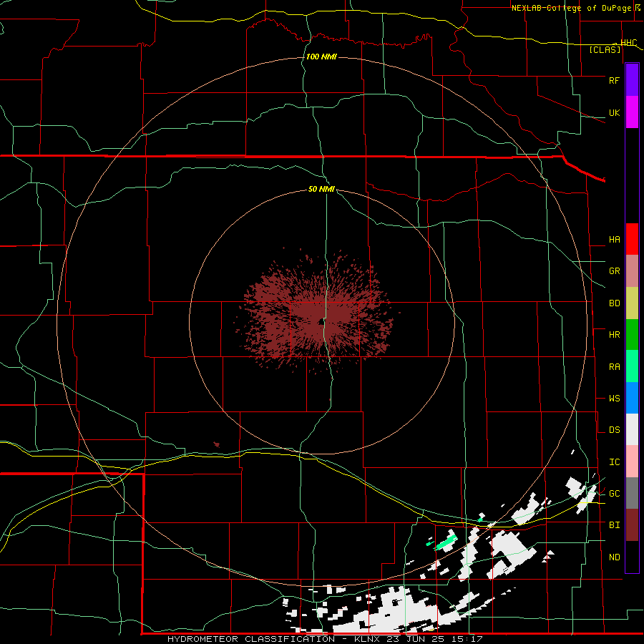Click the 'HA' legend label
Image resolution: width=644 pixels, height=644 pixels.
point(614,240)
